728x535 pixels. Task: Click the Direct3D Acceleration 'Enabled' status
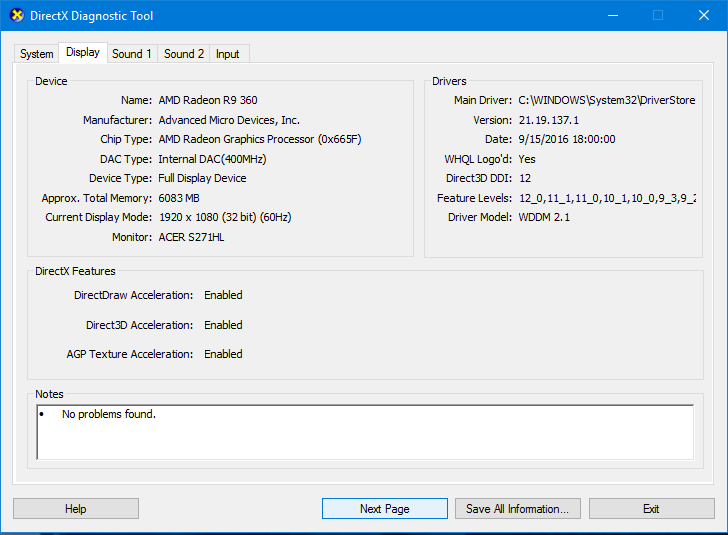223,325
